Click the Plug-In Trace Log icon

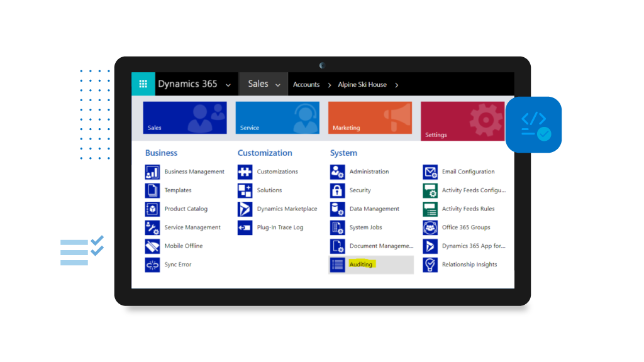point(245,228)
